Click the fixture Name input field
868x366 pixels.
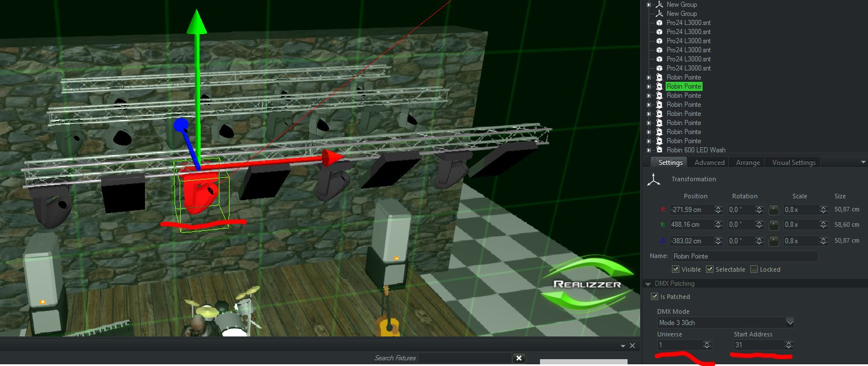(745, 256)
